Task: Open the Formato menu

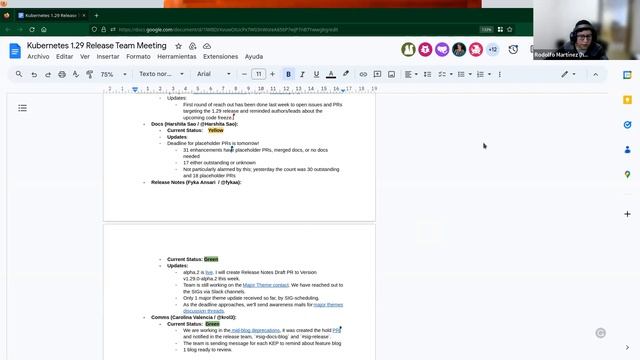Action: coord(138,57)
